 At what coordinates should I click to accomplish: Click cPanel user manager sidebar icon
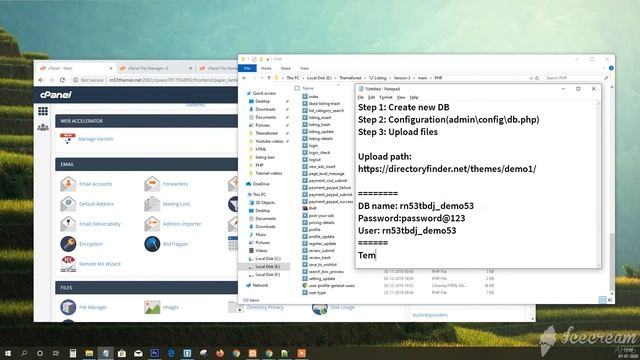click(x=43, y=127)
